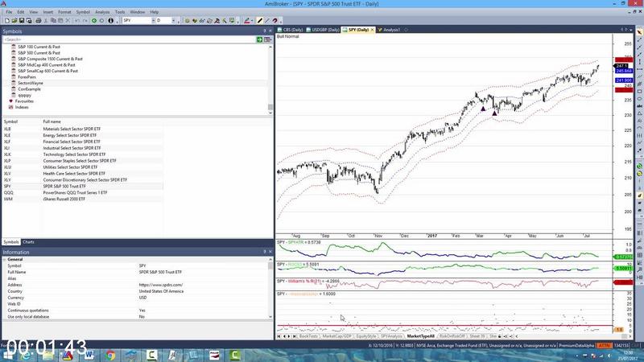The width and height of the screenshot is (644, 362).
Task: Open Chrome from the taskbar
Action: [x=110, y=355]
